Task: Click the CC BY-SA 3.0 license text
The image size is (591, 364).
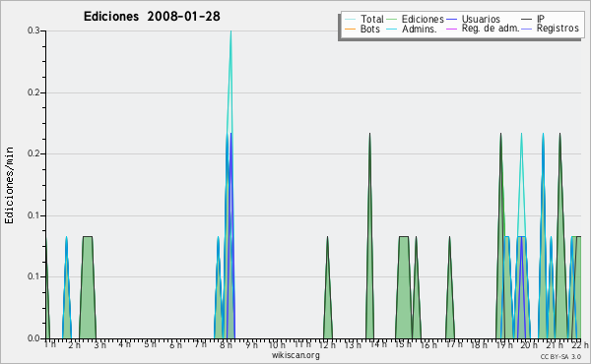Action: coord(560,356)
